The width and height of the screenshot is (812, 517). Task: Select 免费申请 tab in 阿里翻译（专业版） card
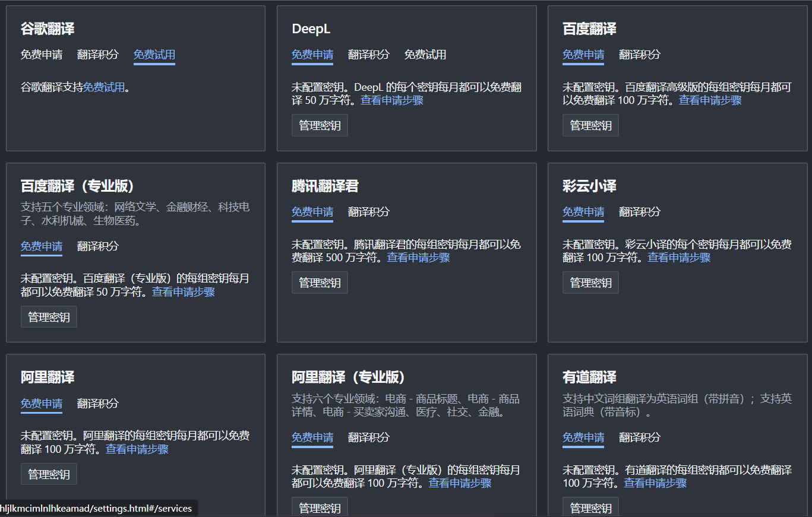point(312,437)
